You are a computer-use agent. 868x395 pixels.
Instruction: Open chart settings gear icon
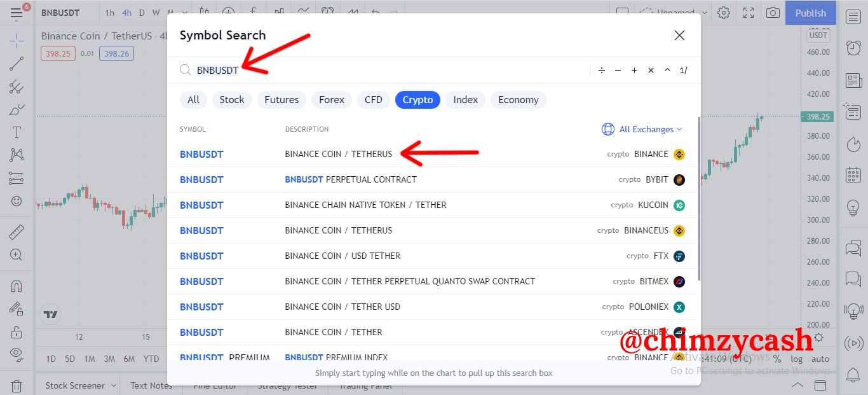click(724, 13)
